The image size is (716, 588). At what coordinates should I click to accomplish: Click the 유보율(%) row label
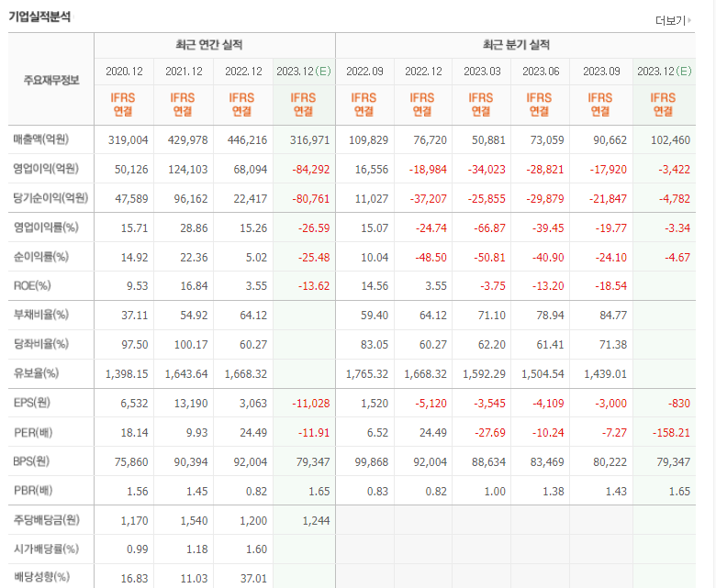tap(36, 373)
